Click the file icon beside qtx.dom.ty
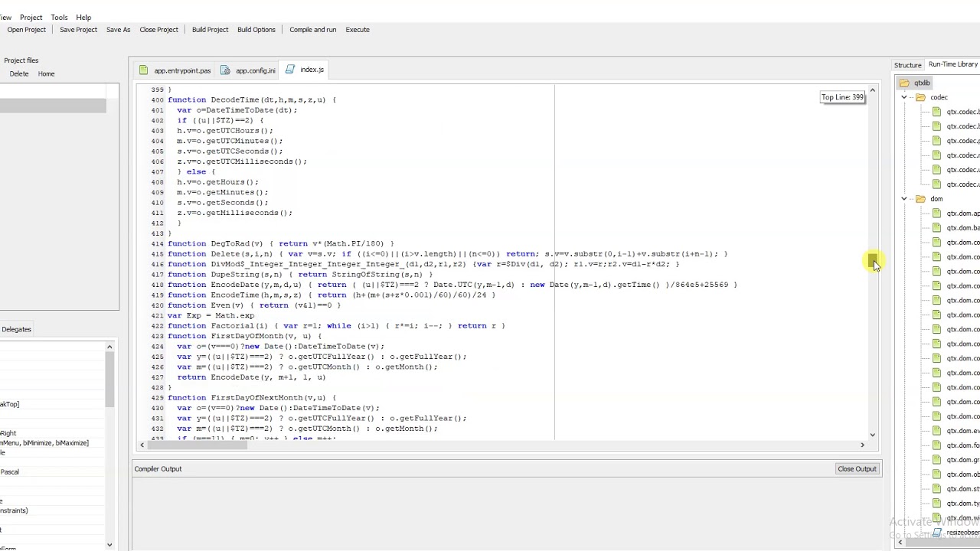Viewport: 980px width, 551px height. [x=936, y=504]
